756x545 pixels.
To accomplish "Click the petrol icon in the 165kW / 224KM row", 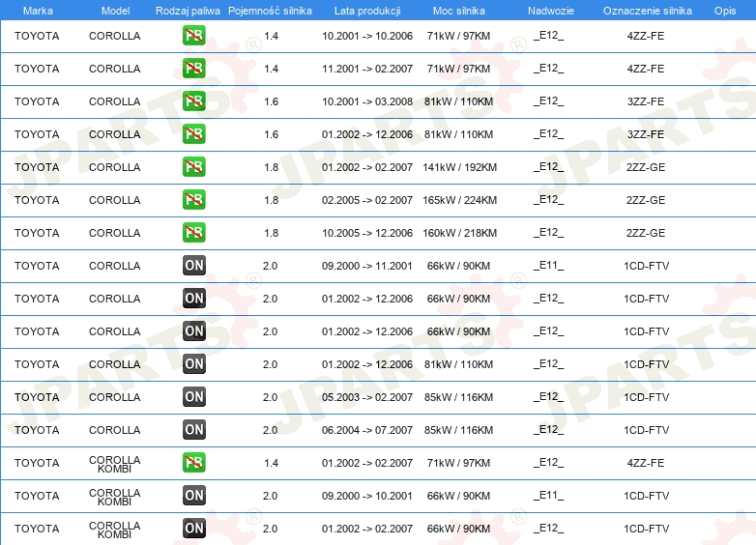I will coord(194,199).
